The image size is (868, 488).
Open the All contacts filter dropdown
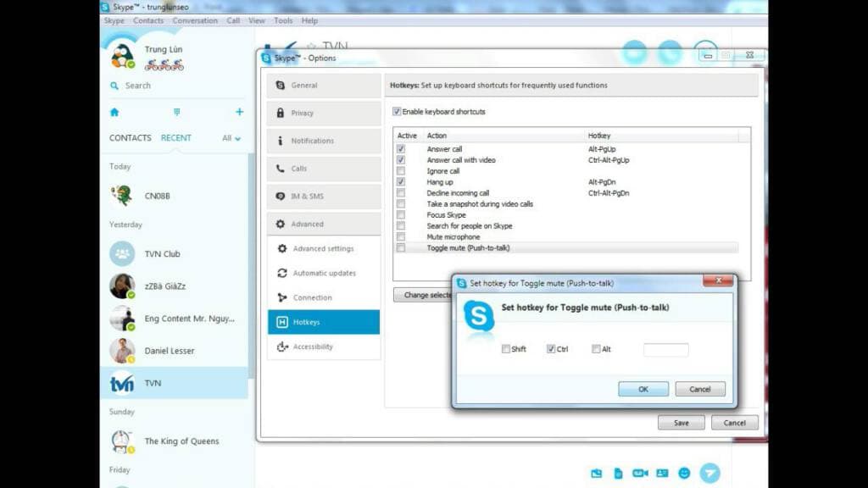(231, 138)
